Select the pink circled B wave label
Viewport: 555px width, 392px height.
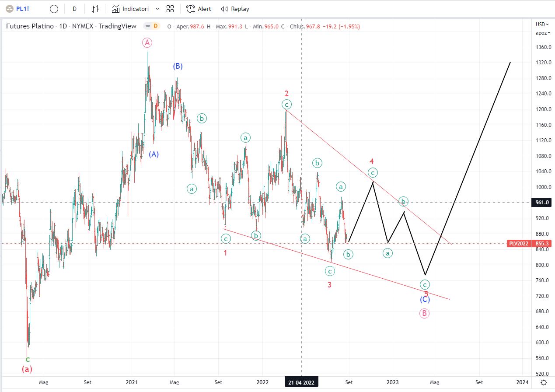coord(424,313)
